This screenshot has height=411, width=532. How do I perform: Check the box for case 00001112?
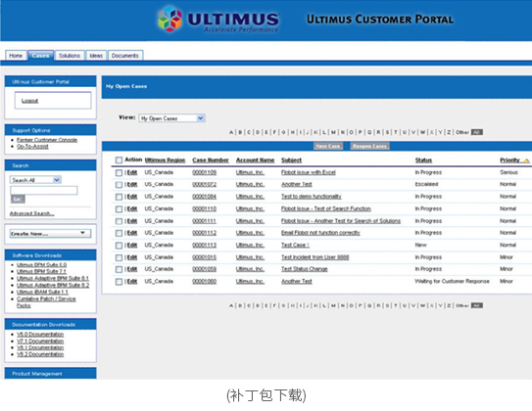[x=119, y=233]
